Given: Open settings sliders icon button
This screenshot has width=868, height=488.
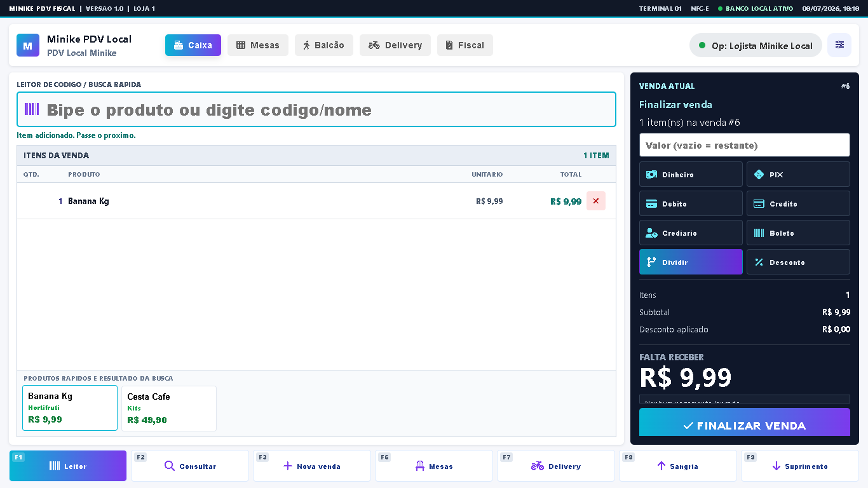Looking at the screenshot, I should click(x=839, y=45).
